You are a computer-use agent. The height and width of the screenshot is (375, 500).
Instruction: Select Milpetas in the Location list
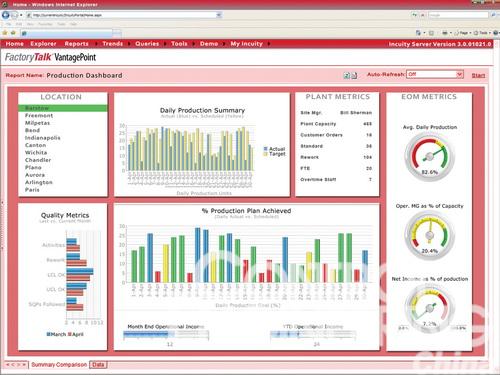tap(37, 123)
